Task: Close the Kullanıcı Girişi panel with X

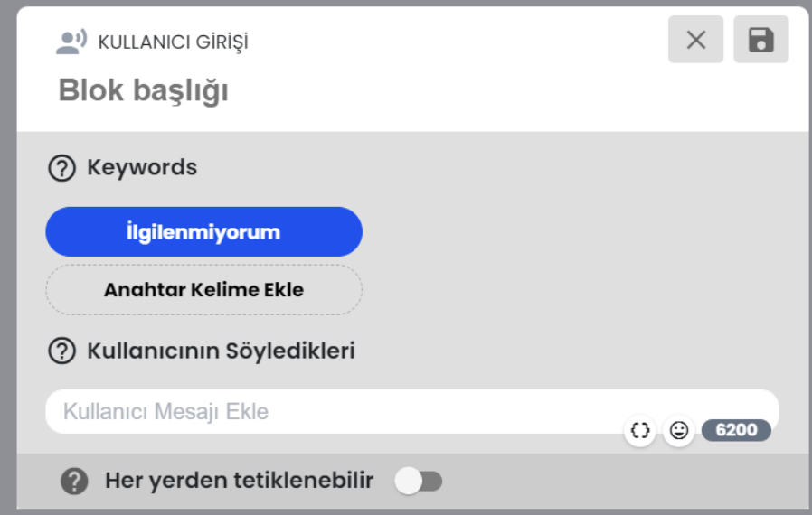Action: [x=695, y=40]
